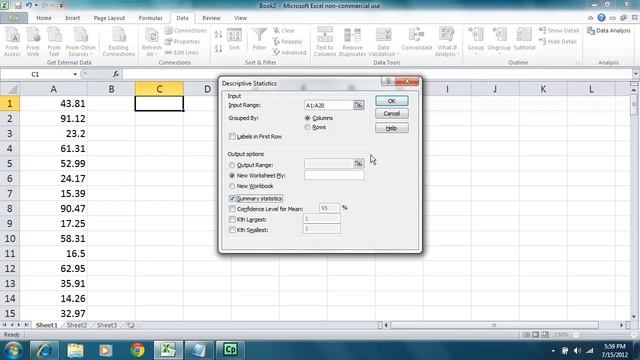The width and height of the screenshot is (640, 360).
Task: Switch to the Page Layout ribbon tab
Action: tap(109, 18)
